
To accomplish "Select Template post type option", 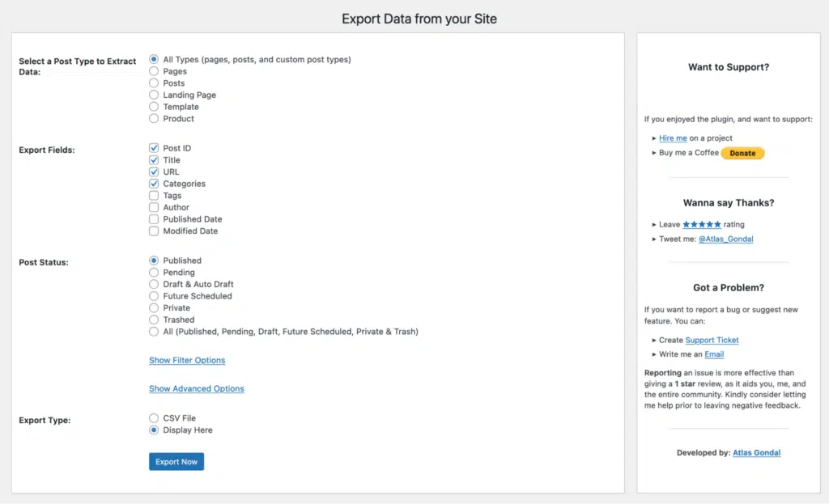I will click(x=154, y=107).
